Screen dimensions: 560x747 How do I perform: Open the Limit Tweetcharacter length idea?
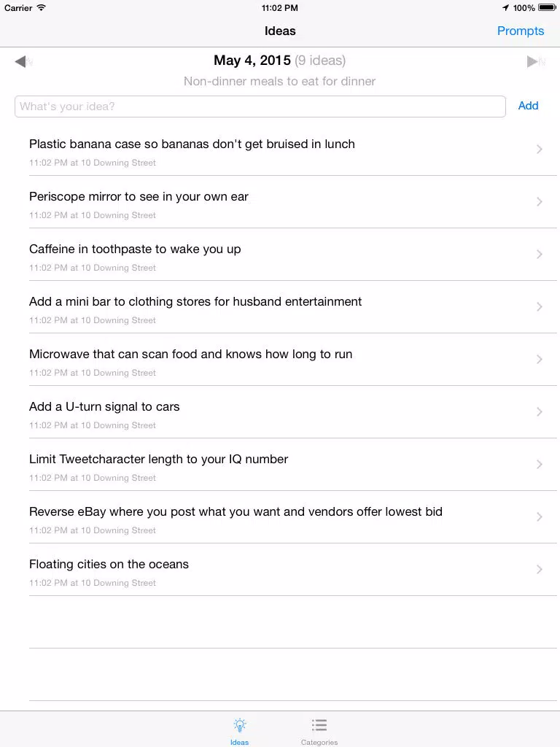pos(293,465)
